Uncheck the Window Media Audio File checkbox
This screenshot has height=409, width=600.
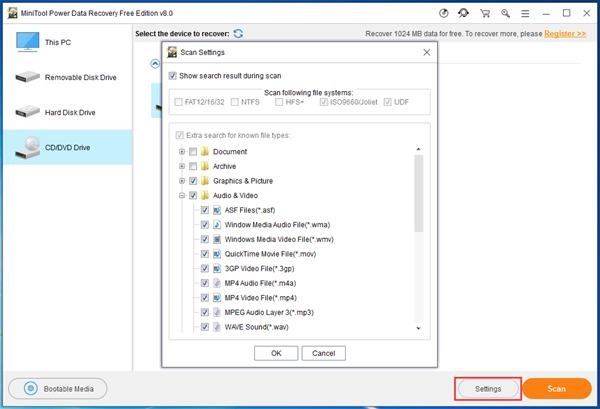coord(205,225)
